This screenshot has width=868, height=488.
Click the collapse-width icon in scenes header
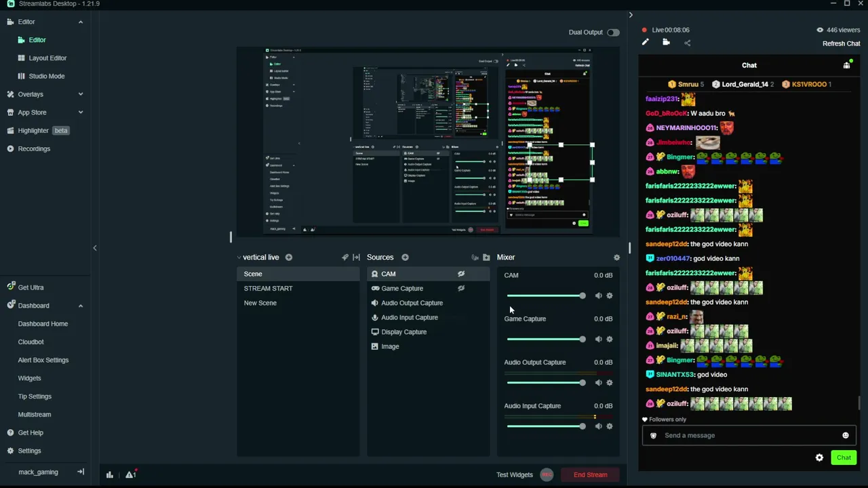(356, 258)
